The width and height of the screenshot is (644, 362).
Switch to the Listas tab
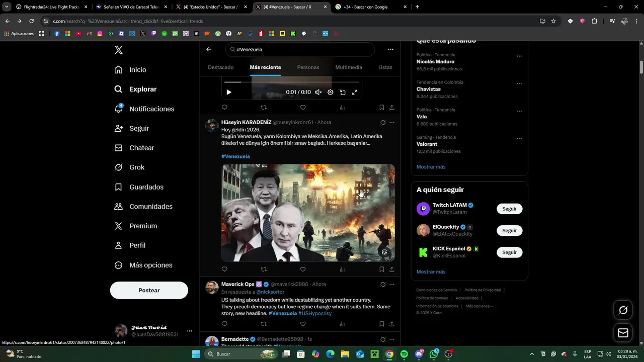[x=385, y=67]
